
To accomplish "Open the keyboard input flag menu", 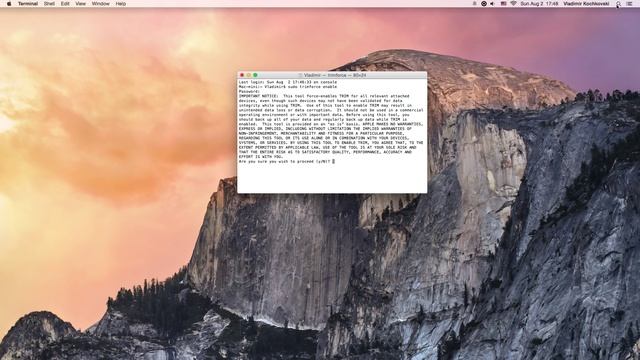I will 504,4.
